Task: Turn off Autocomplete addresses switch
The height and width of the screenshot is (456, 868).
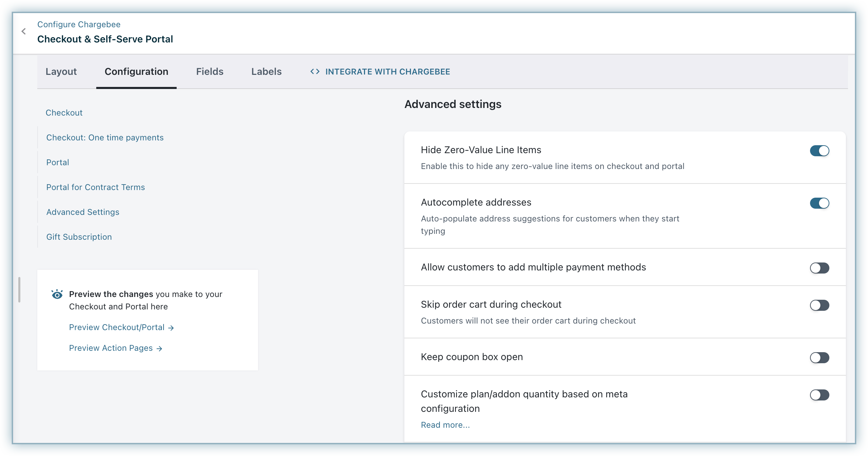Action: click(819, 203)
